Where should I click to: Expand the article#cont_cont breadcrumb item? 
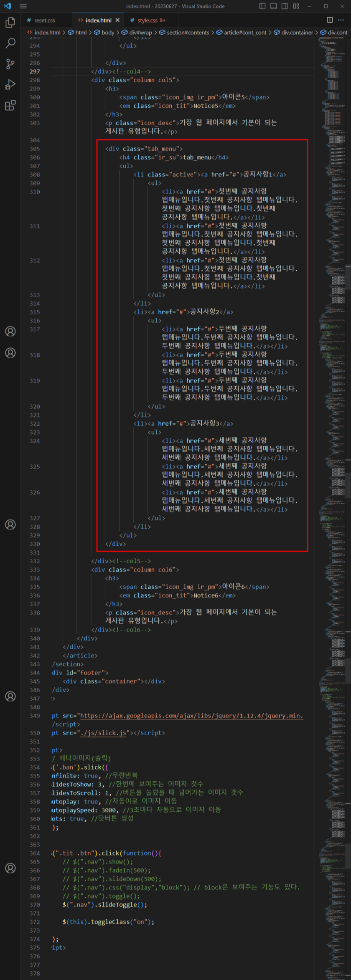(x=242, y=33)
